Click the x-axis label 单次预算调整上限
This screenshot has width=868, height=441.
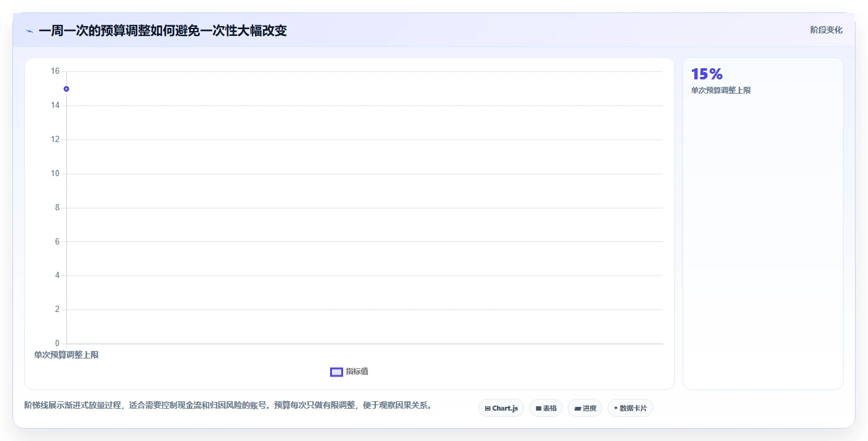pos(66,355)
